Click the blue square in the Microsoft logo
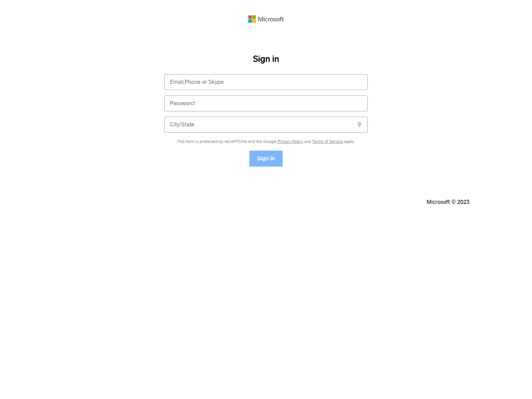Image resolution: width=532 pixels, height=399 pixels. click(x=250, y=21)
